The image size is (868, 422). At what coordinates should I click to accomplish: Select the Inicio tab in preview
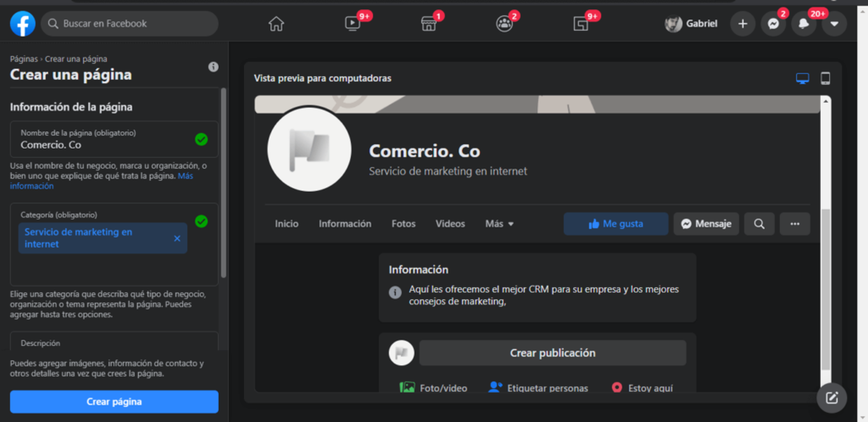(x=286, y=224)
